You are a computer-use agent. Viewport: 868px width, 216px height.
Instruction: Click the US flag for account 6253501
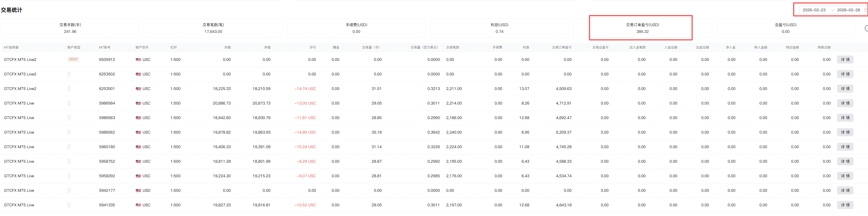coord(138,89)
